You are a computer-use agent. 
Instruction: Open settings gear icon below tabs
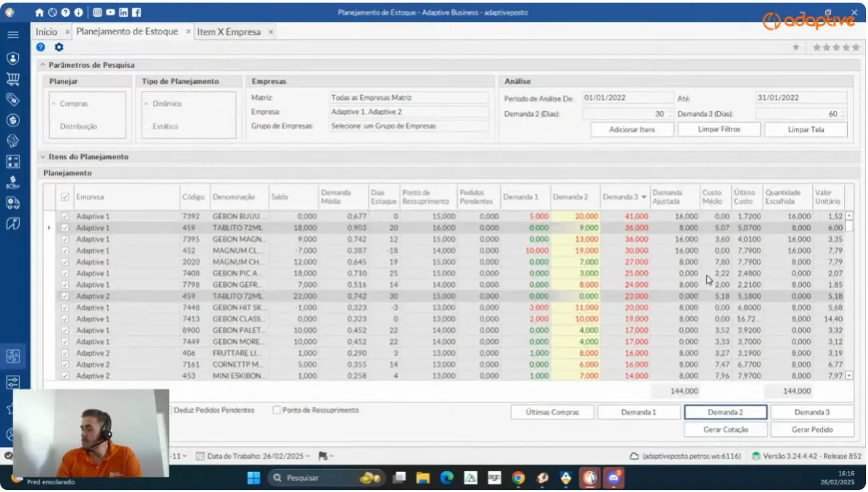click(x=59, y=47)
